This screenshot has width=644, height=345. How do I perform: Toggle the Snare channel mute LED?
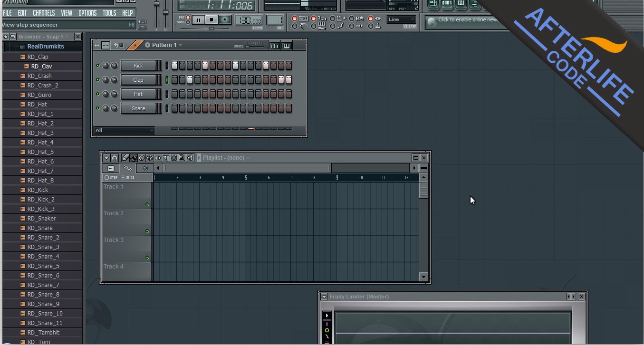click(98, 108)
